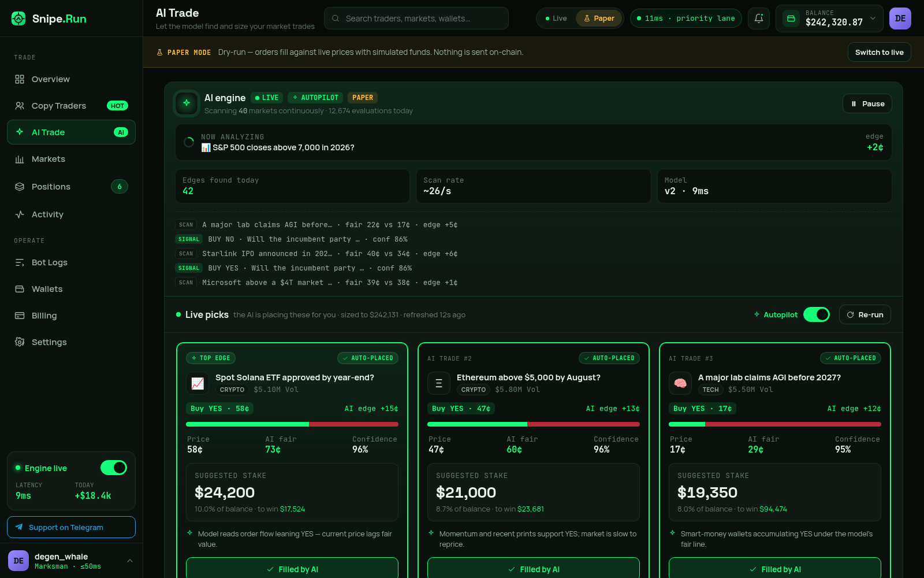The height and width of the screenshot is (578, 924).
Task: Click the Snipe.Run logo icon
Action: coord(18,18)
